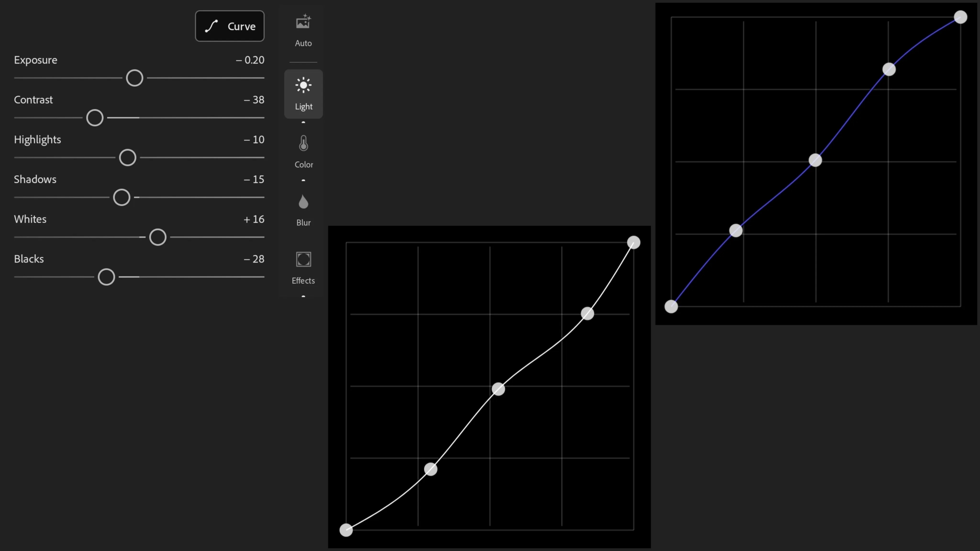Select the Light panel icon
The image size is (980, 551).
[x=303, y=85]
